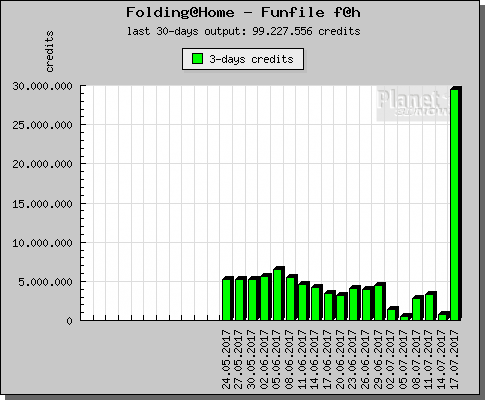Click the 11.07.2017 date label
485x400 pixels.
[x=429, y=359]
